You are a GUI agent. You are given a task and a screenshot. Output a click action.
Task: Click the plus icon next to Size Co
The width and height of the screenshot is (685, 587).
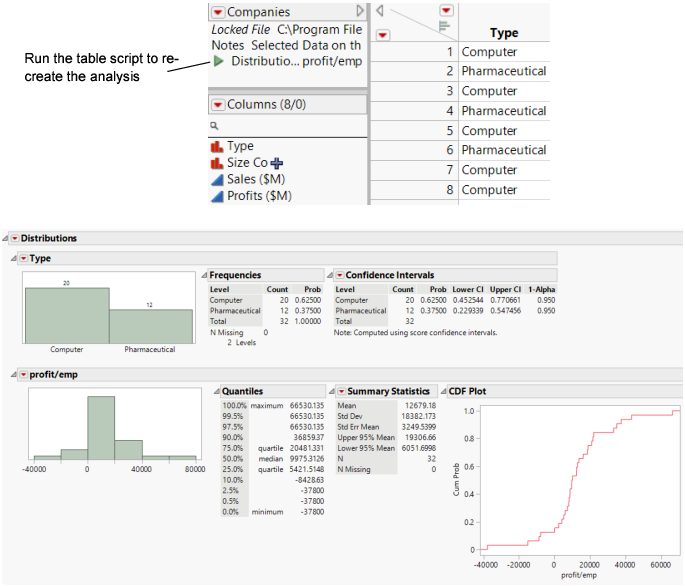tap(277, 163)
